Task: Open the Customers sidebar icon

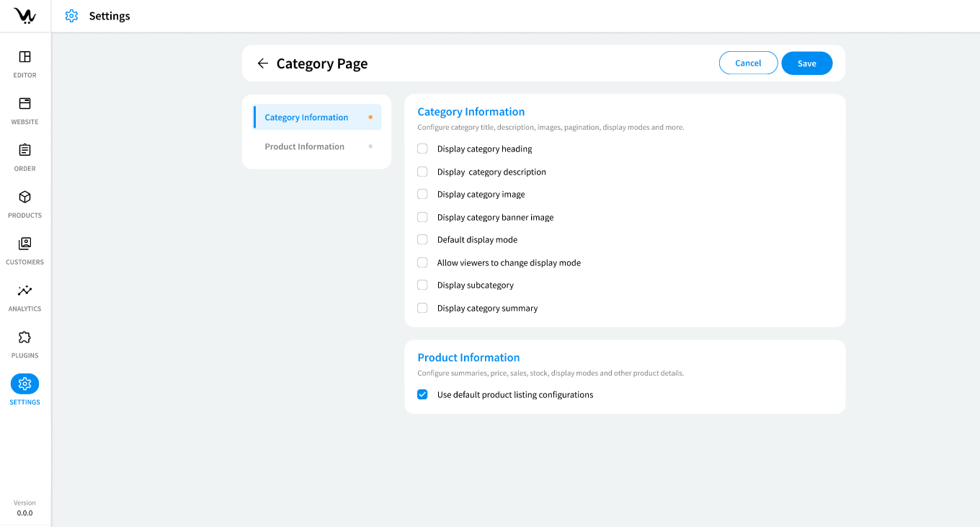Action: coord(24,244)
